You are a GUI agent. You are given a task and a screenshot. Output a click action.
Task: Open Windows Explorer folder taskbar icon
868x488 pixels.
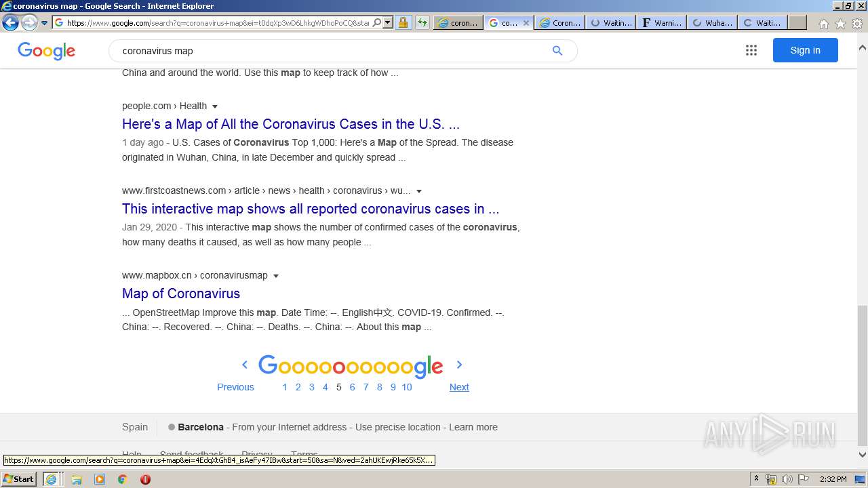point(77,479)
